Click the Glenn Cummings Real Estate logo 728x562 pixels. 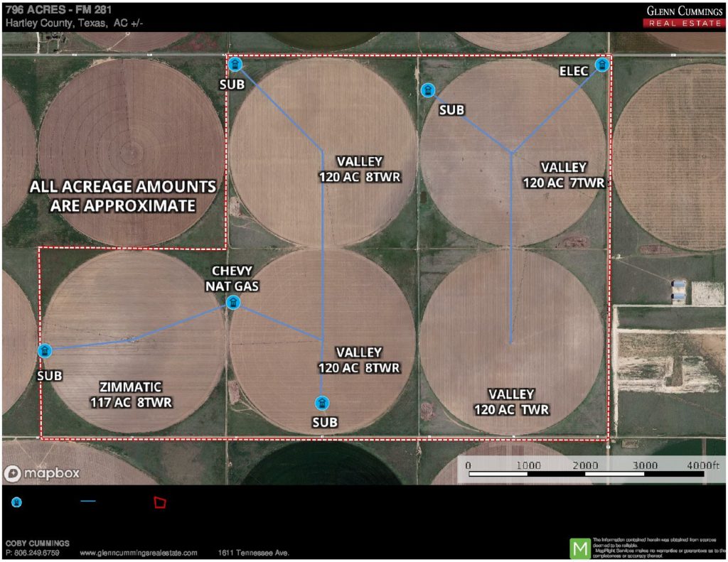tap(685, 17)
